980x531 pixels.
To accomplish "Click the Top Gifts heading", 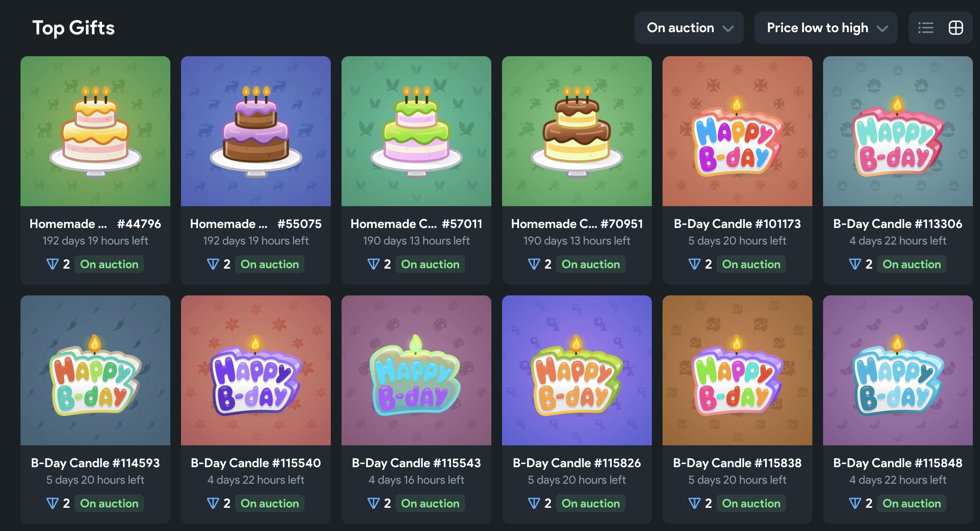I will 74,28.
